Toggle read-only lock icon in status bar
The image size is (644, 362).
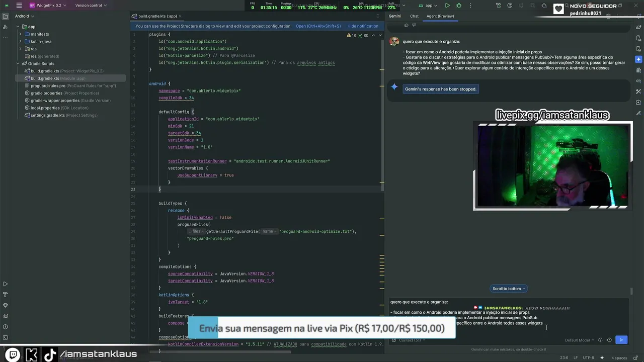[x=636, y=358]
